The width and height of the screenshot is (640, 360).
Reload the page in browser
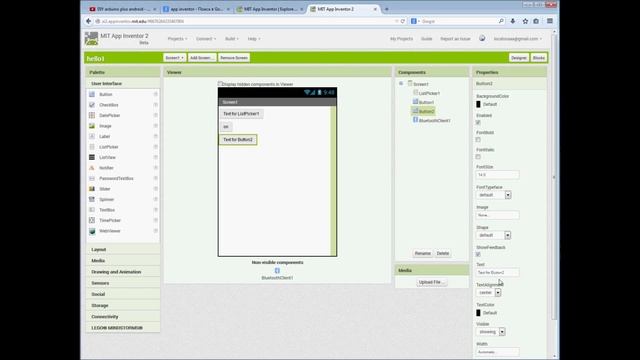click(x=402, y=21)
